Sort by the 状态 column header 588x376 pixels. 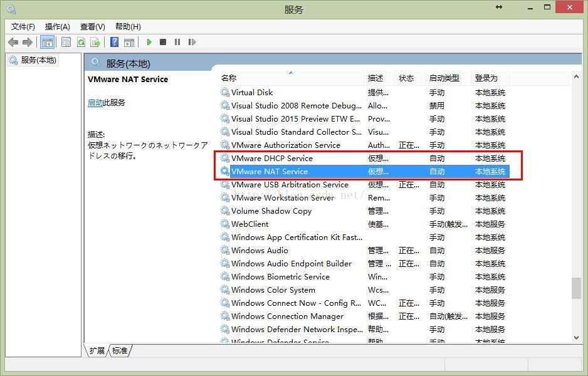(410, 78)
